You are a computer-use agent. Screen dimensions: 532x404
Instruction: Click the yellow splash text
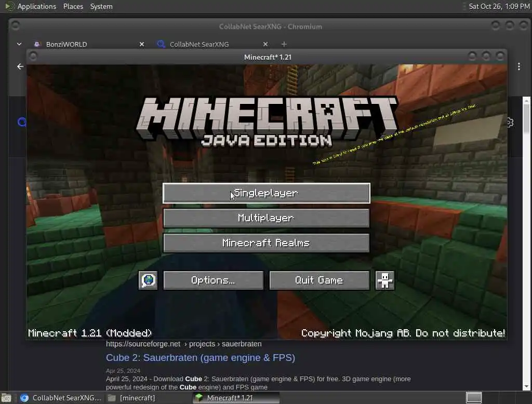point(394,134)
